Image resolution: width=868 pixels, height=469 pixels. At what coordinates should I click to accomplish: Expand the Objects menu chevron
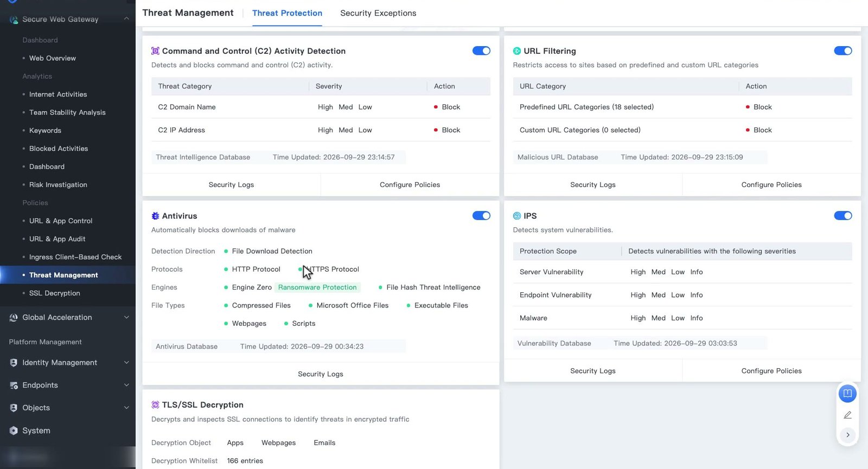tap(126, 408)
